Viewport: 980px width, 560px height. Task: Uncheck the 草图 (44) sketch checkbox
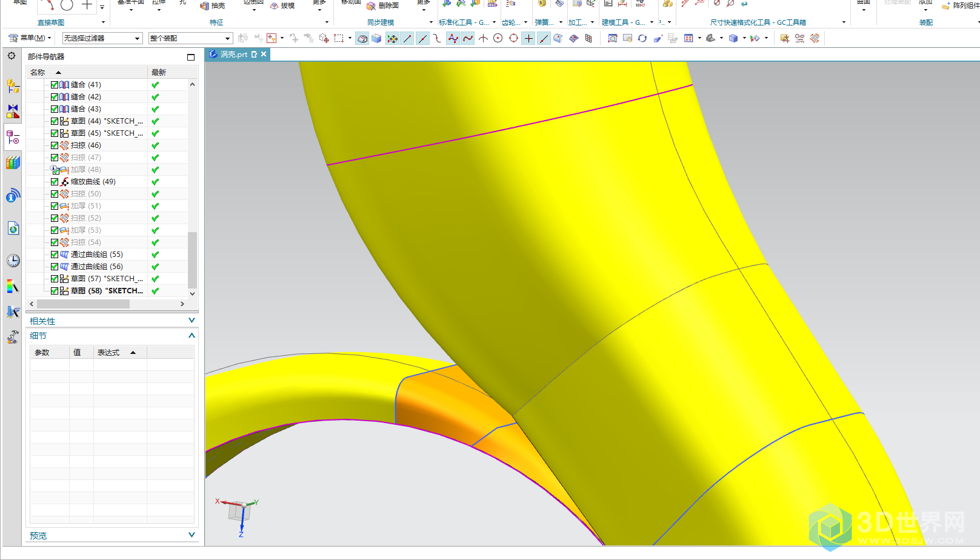point(55,121)
